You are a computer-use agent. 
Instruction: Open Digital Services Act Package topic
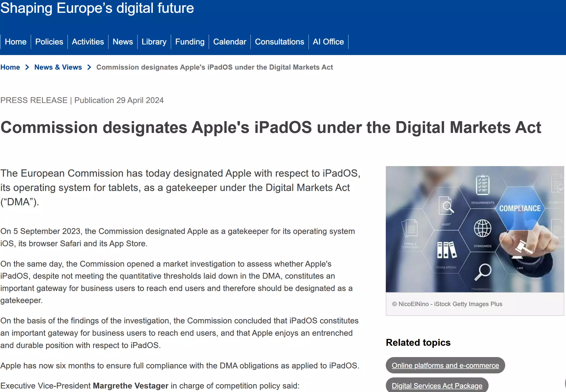[437, 385]
